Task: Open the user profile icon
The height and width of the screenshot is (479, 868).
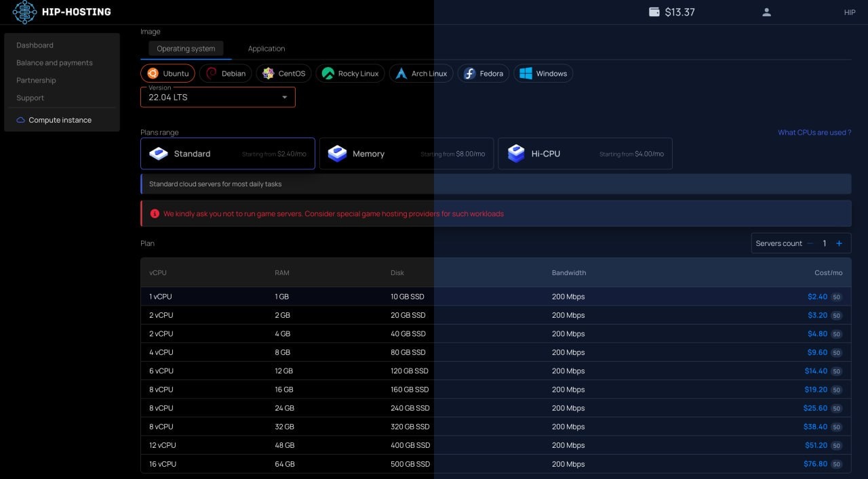Action: (766, 12)
